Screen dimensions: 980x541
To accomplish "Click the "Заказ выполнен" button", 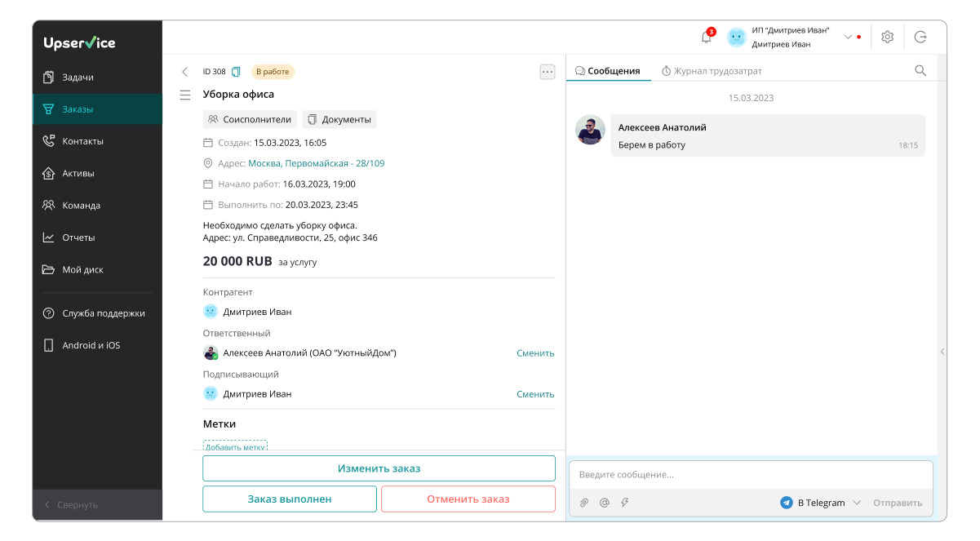I will (x=290, y=499).
